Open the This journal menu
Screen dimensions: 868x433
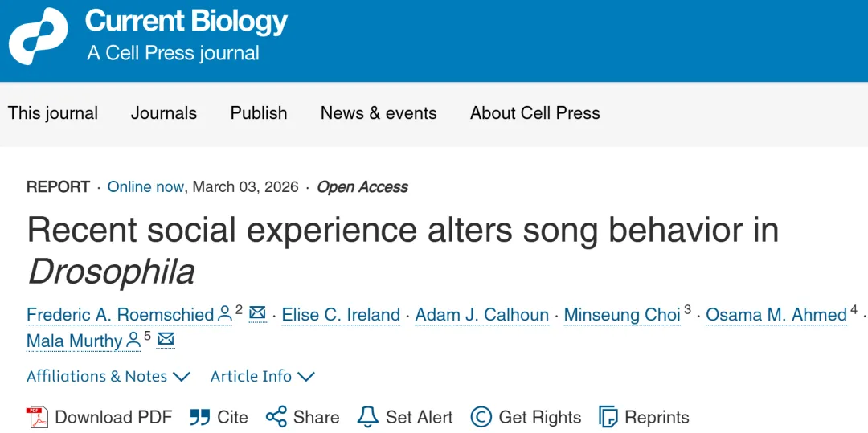tap(53, 113)
